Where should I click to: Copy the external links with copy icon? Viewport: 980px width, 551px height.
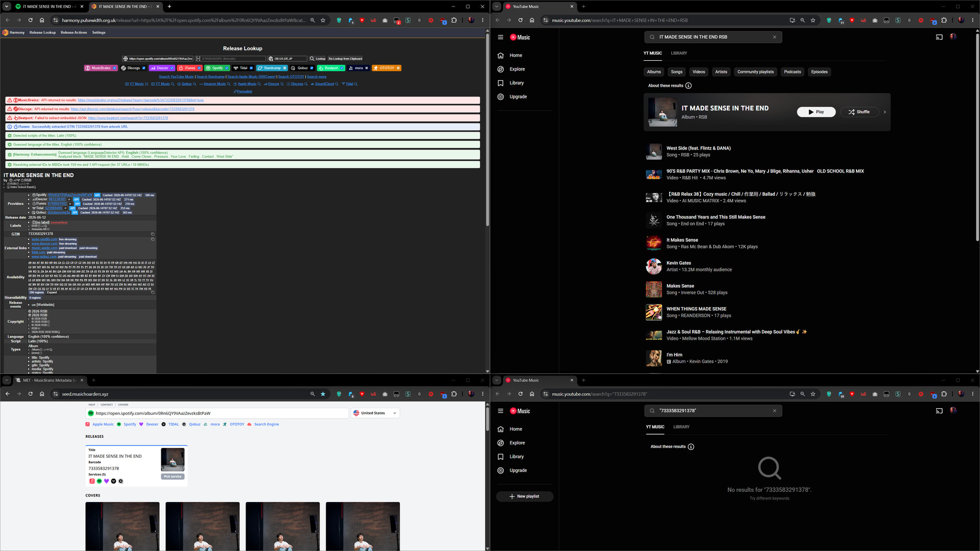click(x=153, y=239)
